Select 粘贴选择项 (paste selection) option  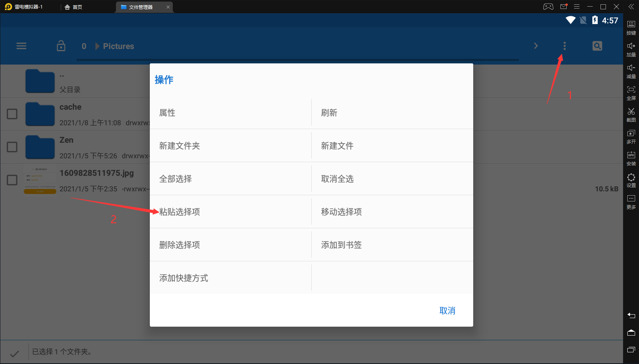click(x=179, y=212)
